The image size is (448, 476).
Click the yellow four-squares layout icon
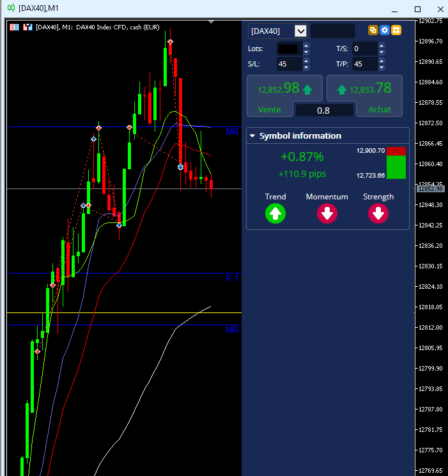tap(396, 31)
